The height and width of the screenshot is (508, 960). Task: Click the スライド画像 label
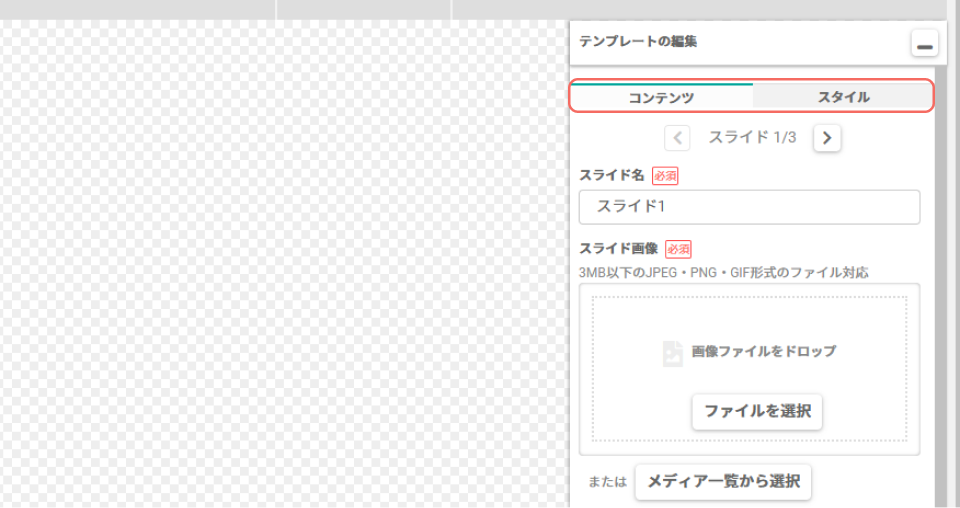pyautogui.click(x=618, y=248)
